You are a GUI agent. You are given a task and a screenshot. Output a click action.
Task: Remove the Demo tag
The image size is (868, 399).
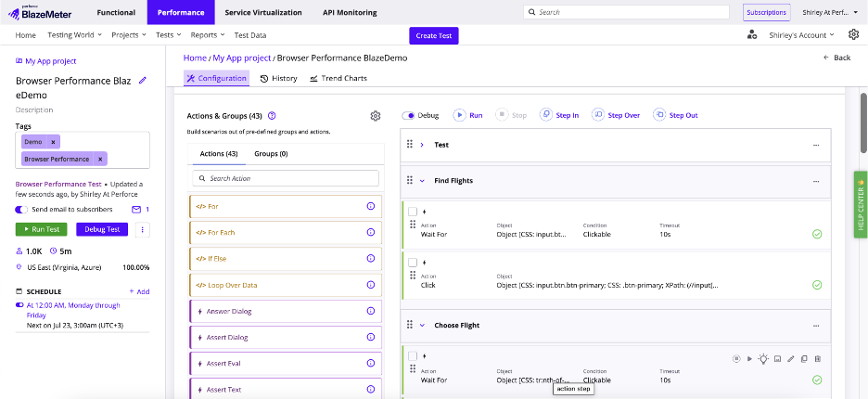coord(53,142)
